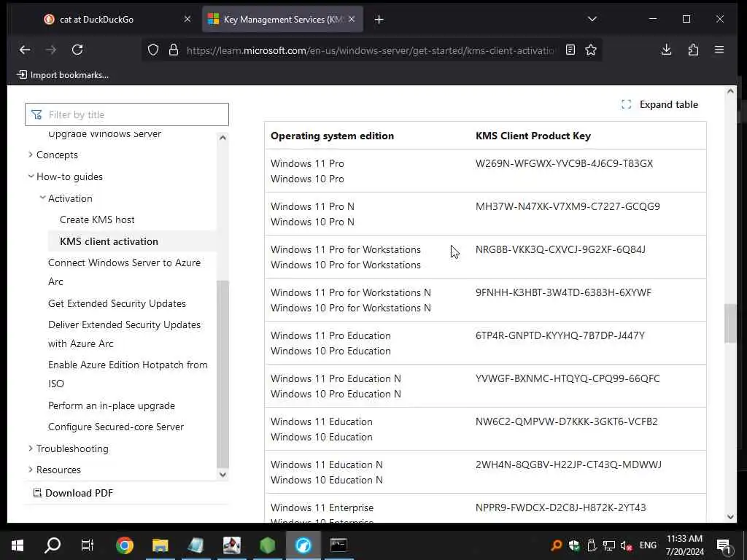This screenshot has height=560, width=747.
Task: Click key NW6C2-QMPVW-D7KKK-3GKT6-VCFB2
Action: tap(566, 421)
